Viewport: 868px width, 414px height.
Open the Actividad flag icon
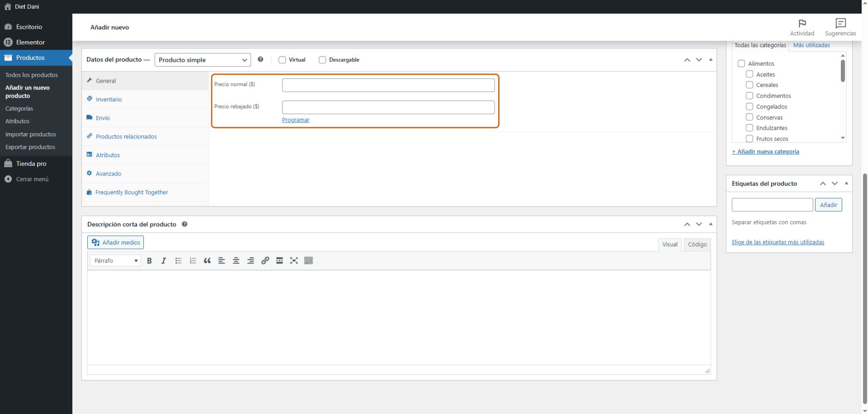802,24
